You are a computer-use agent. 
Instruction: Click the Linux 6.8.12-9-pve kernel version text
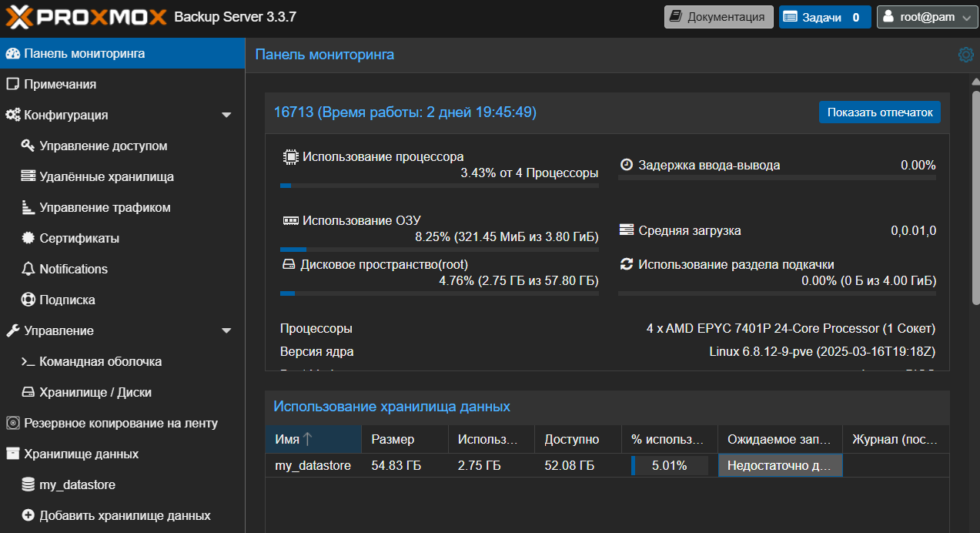click(x=822, y=352)
